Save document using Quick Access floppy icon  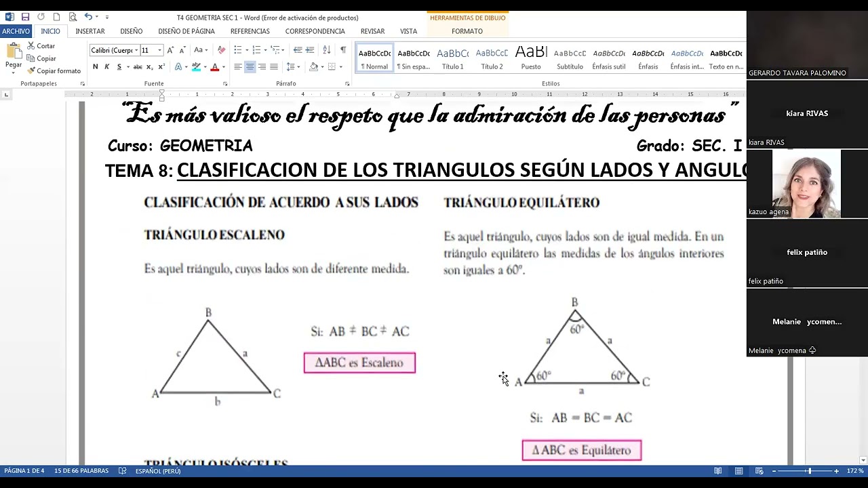[x=25, y=17]
